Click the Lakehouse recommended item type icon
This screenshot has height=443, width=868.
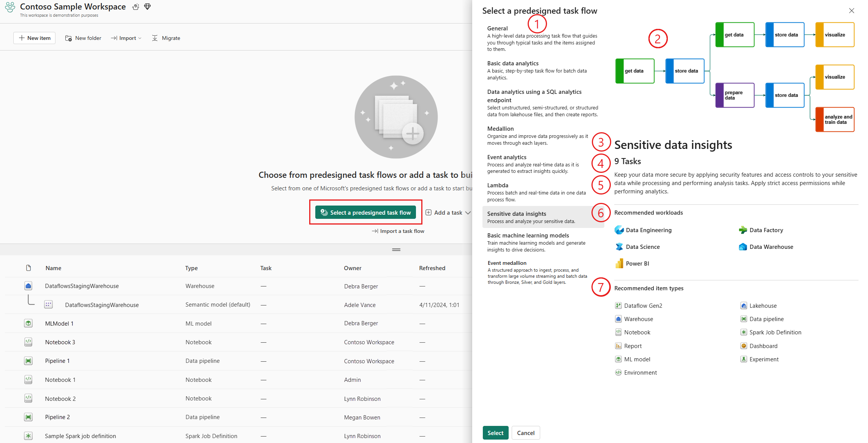(743, 305)
